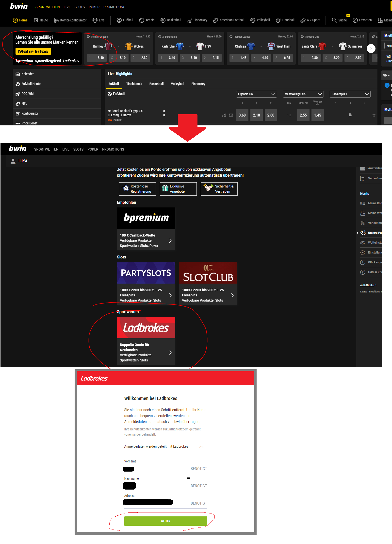This screenshot has width=392, height=544.
Task: Select 3.60 odds for National Bank of Egypt
Action: click(242, 115)
